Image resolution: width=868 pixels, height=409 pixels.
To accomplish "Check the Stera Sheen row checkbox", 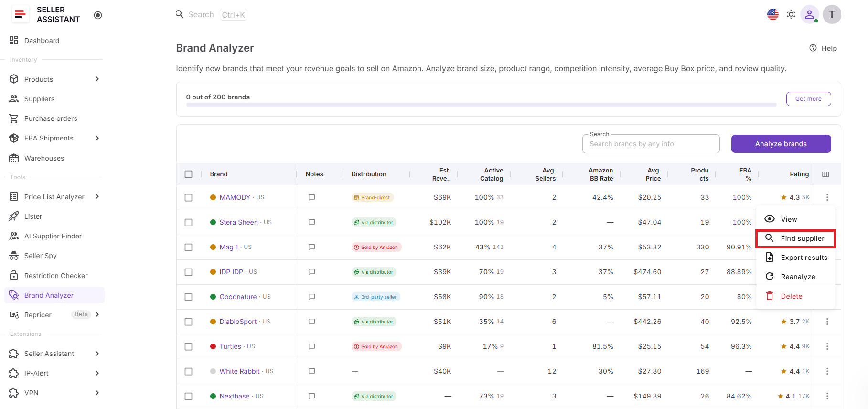I will pos(189,223).
